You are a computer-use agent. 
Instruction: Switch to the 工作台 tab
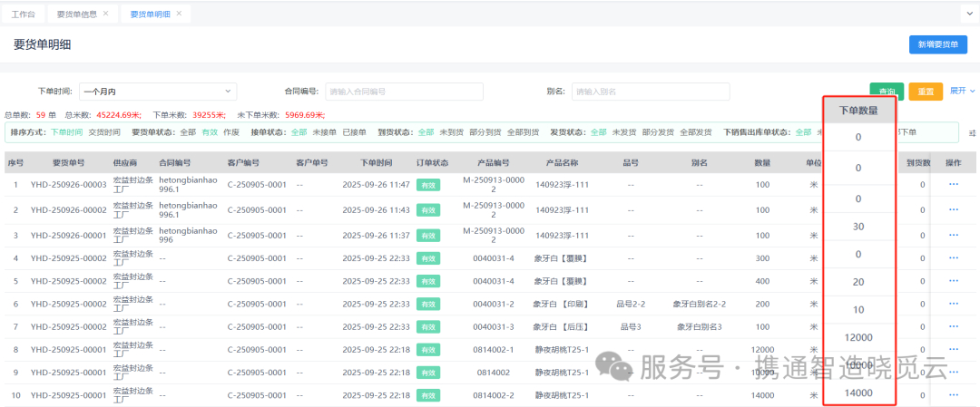(24, 14)
